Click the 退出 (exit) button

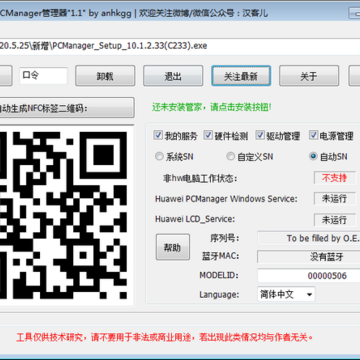coord(173,76)
